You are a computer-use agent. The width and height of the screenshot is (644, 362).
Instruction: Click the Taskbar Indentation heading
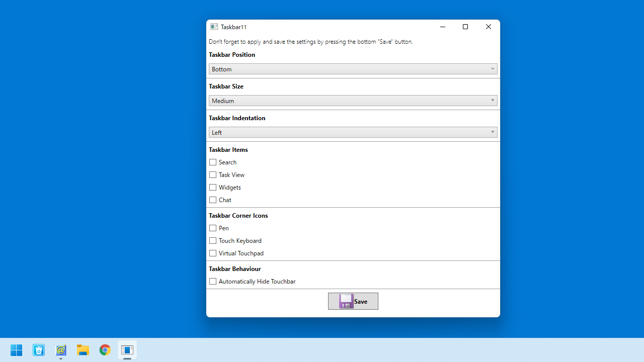(x=237, y=118)
